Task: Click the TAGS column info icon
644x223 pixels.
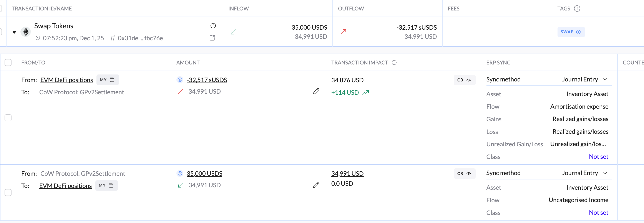Action: pyautogui.click(x=577, y=8)
